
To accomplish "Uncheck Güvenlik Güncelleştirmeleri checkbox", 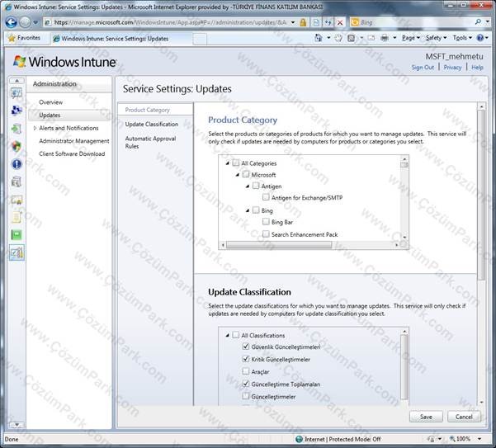I will pyautogui.click(x=246, y=347).
